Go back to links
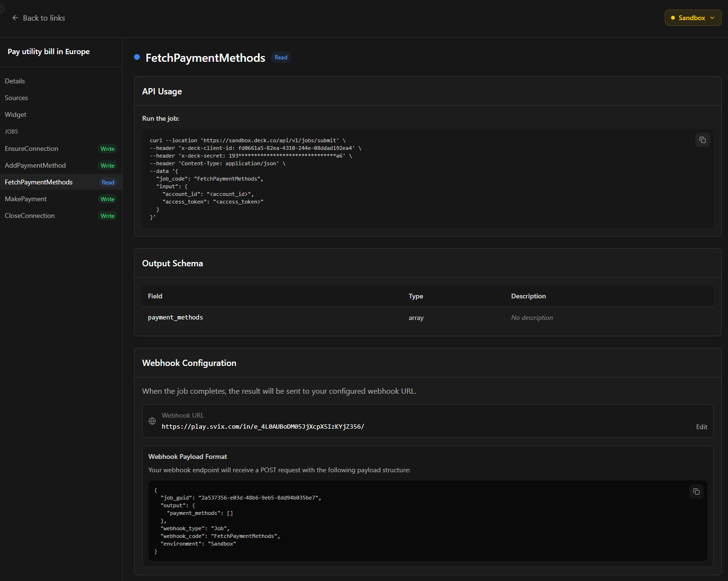Image resolution: width=728 pixels, height=581 pixels. pyautogui.click(x=38, y=18)
